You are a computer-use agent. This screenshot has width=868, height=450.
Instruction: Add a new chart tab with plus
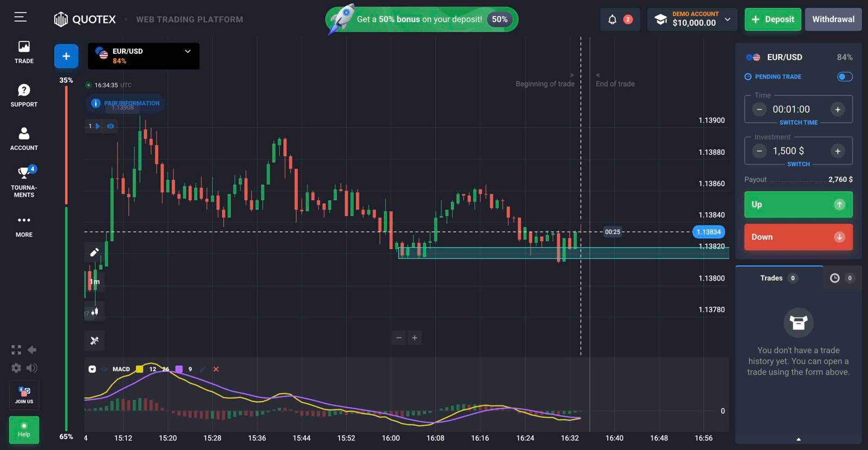tap(66, 56)
